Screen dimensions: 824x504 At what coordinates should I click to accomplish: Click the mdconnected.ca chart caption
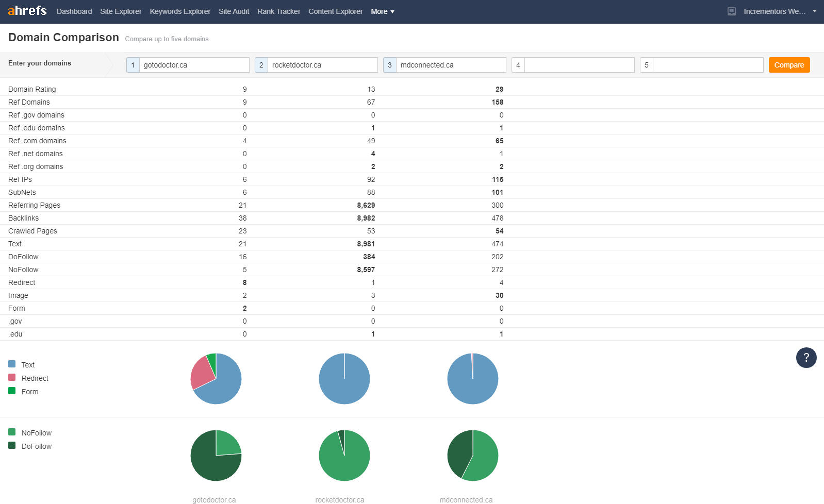[466, 500]
